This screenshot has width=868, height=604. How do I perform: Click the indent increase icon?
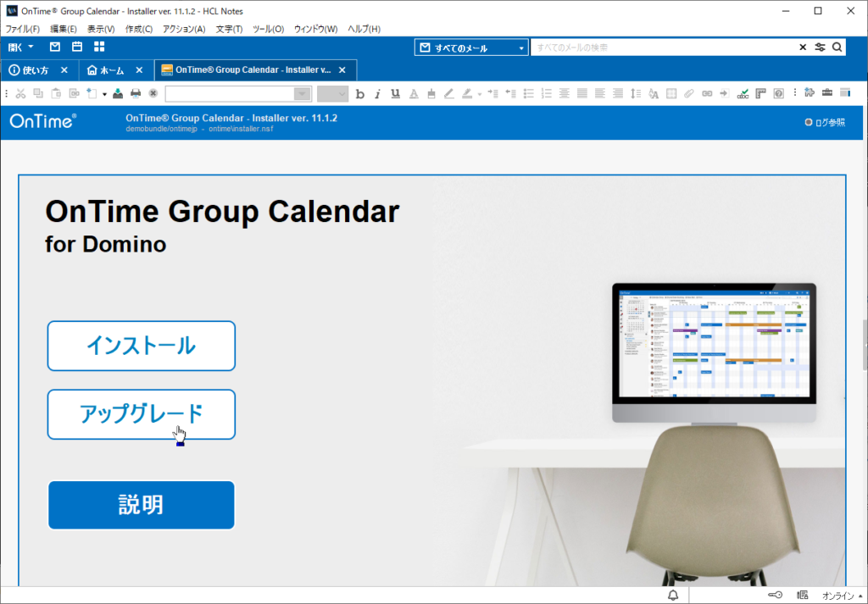tap(492, 93)
